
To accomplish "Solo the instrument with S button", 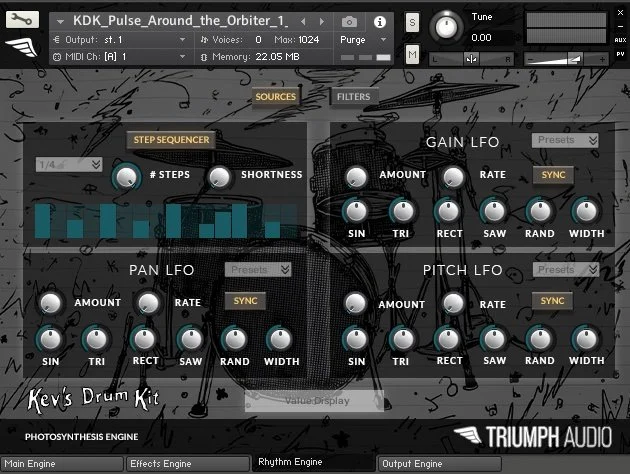I will tap(412, 23).
